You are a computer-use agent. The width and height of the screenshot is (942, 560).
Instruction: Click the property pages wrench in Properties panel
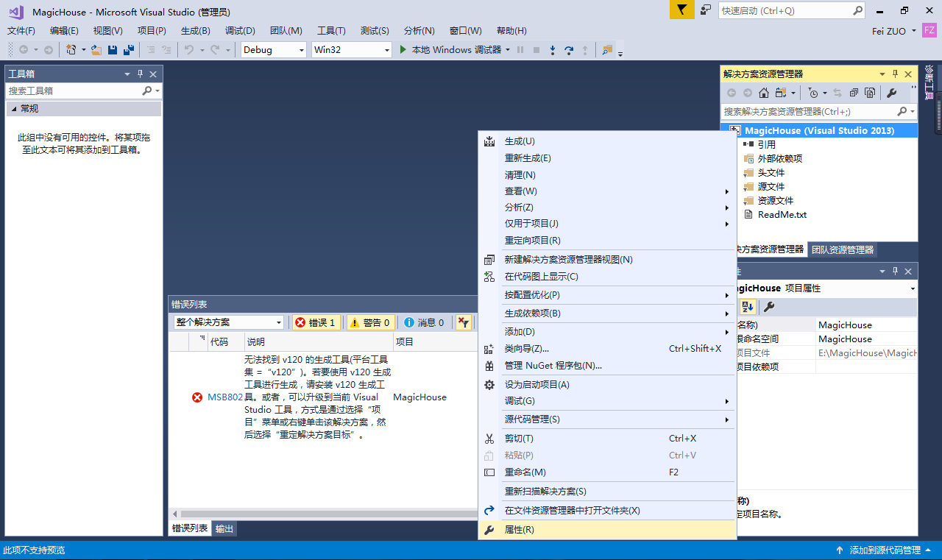pyautogui.click(x=768, y=307)
